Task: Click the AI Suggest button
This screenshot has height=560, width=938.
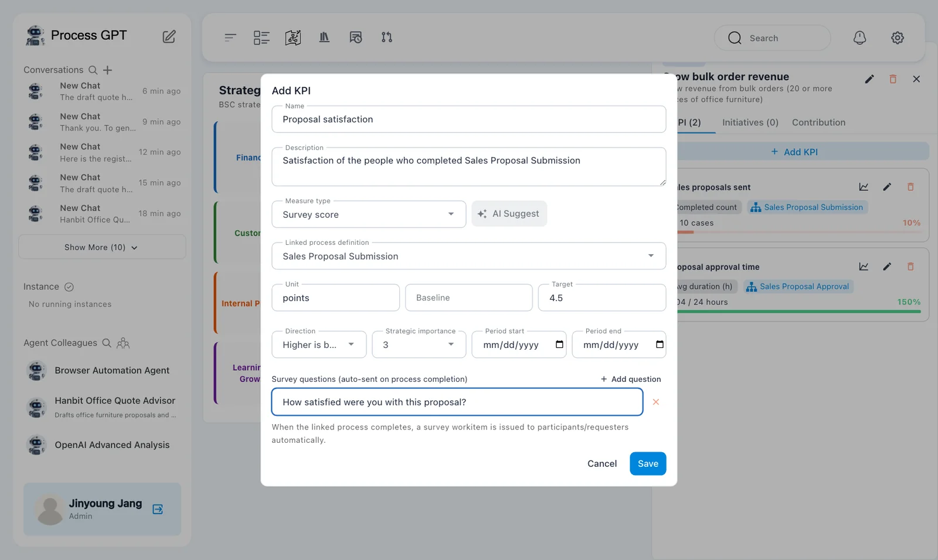Action: click(x=509, y=214)
